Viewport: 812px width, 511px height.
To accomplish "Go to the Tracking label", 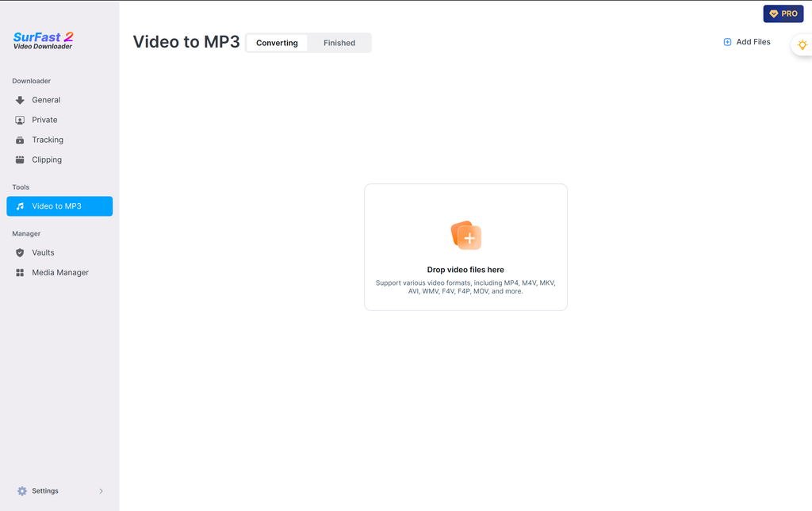I will (48, 140).
